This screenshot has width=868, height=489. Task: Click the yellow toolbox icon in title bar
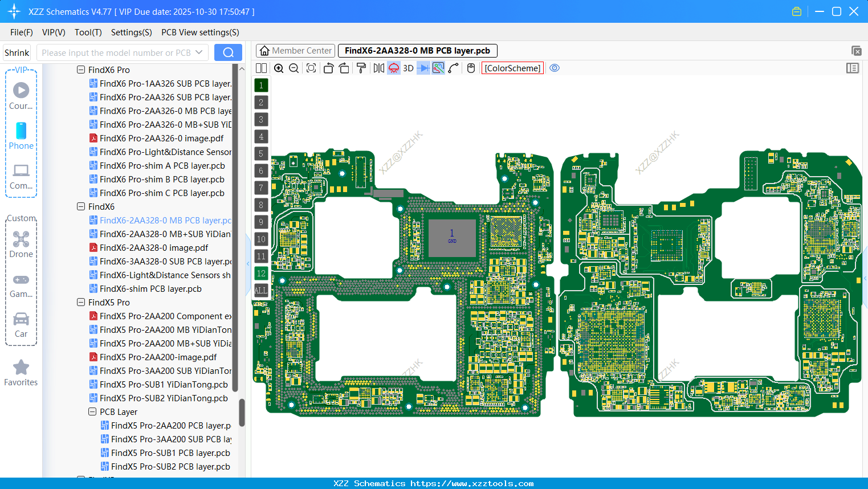pyautogui.click(x=797, y=11)
